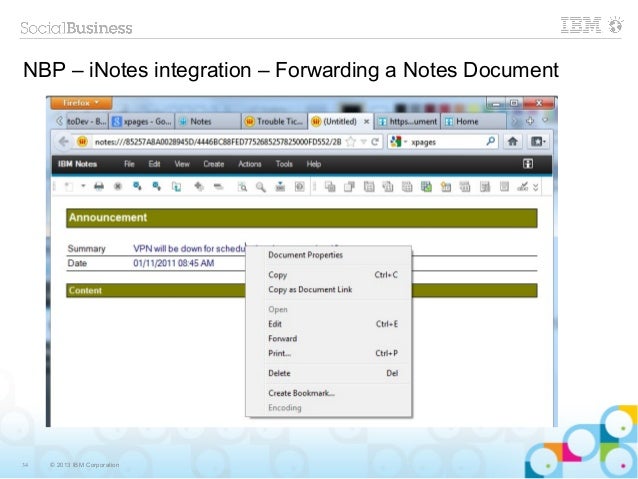
Task: Click the magnifier search icon in Notes toolbar
Action: 260,187
